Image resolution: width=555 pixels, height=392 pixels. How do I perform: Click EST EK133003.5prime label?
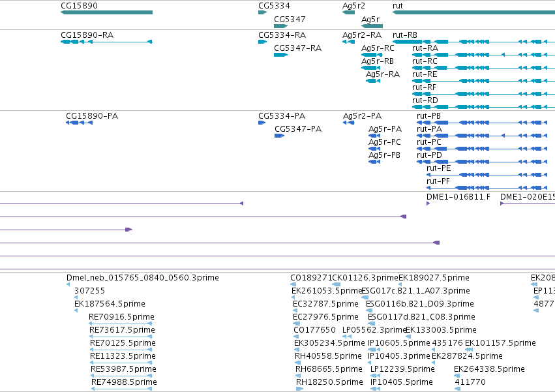pyautogui.click(x=441, y=330)
